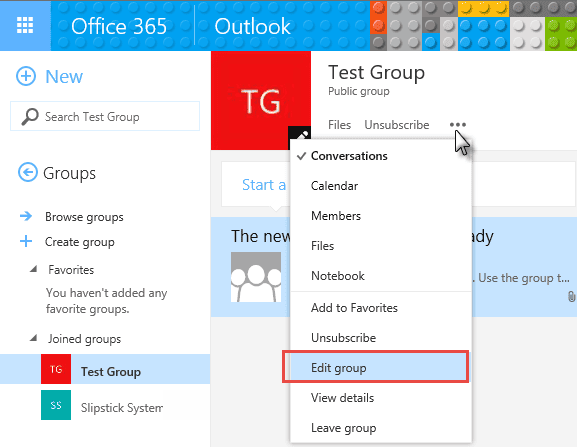Click the Create group plus icon

coord(26,241)
